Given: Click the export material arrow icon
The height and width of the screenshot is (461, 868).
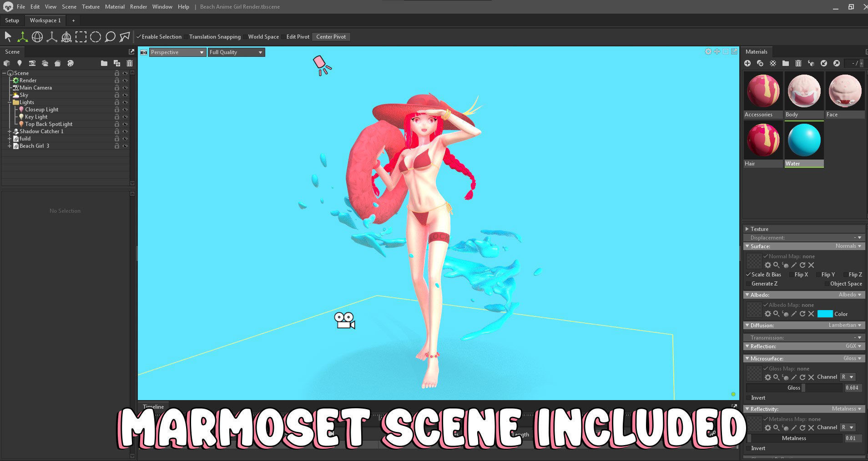Looking at the screenshot, I should pos(837,63).
